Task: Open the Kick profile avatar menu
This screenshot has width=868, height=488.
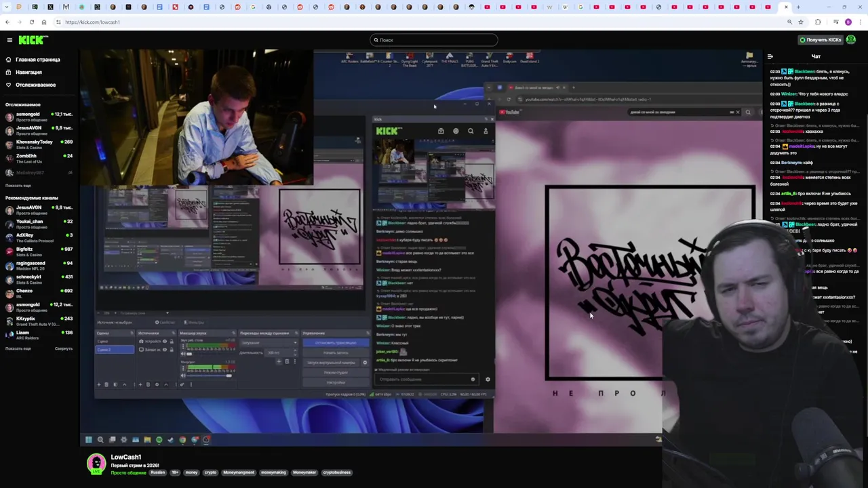Action: coord(852,40)
